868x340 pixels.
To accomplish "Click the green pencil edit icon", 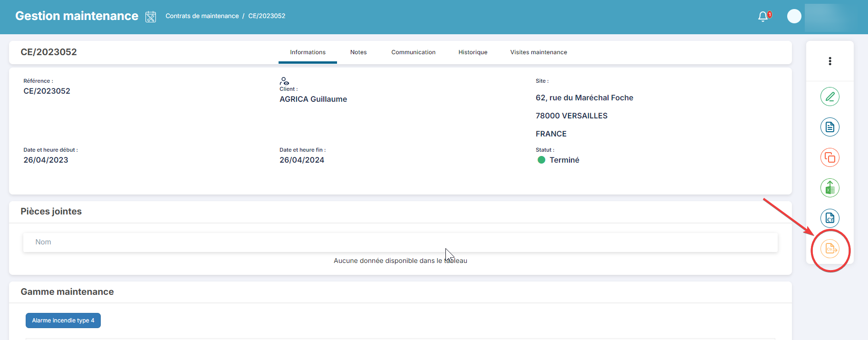I will coord(829,97).
